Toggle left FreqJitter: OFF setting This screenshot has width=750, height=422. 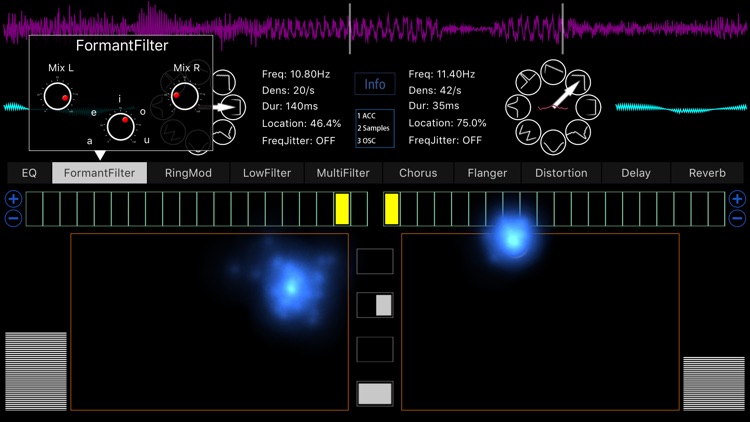tap(298, 141)
